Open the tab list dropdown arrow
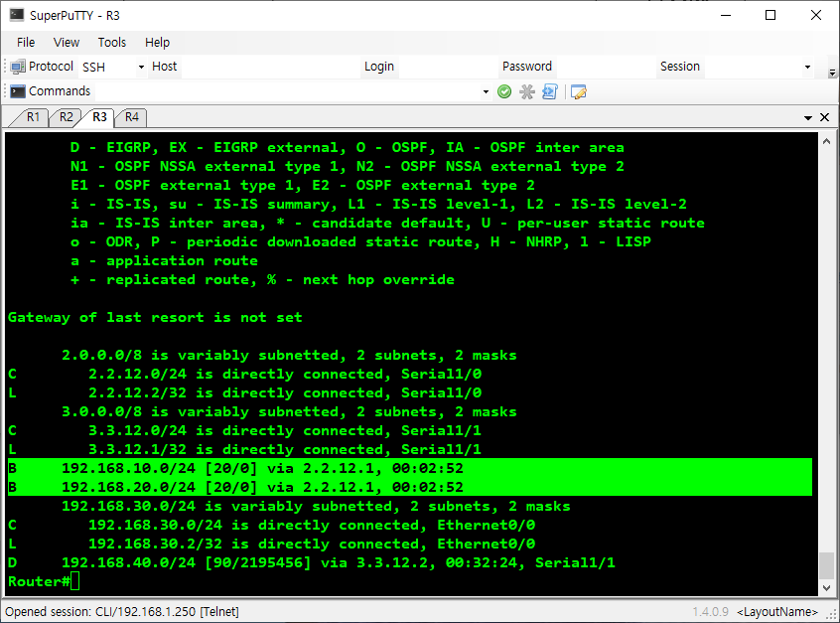840x623 pixels. [808, 117]
